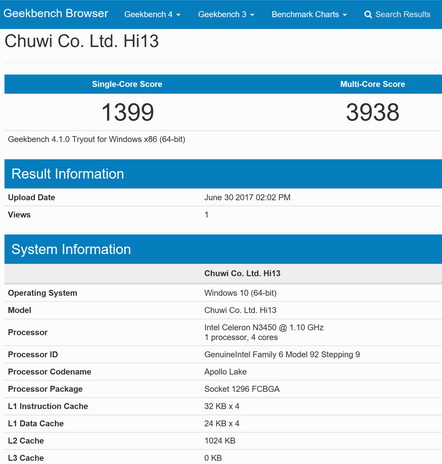Click the Geekbench 4.1.0 Tryout version text
442x464 pixels.
[x=96, y=139]
